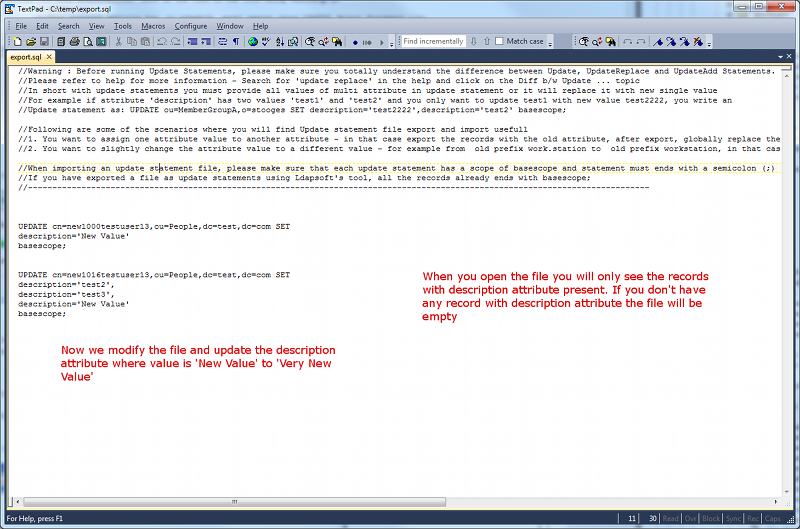This screenshot has width=800, height=529.
Task: Click the horizontal scrollbar thumb
Action: point(235,502)
